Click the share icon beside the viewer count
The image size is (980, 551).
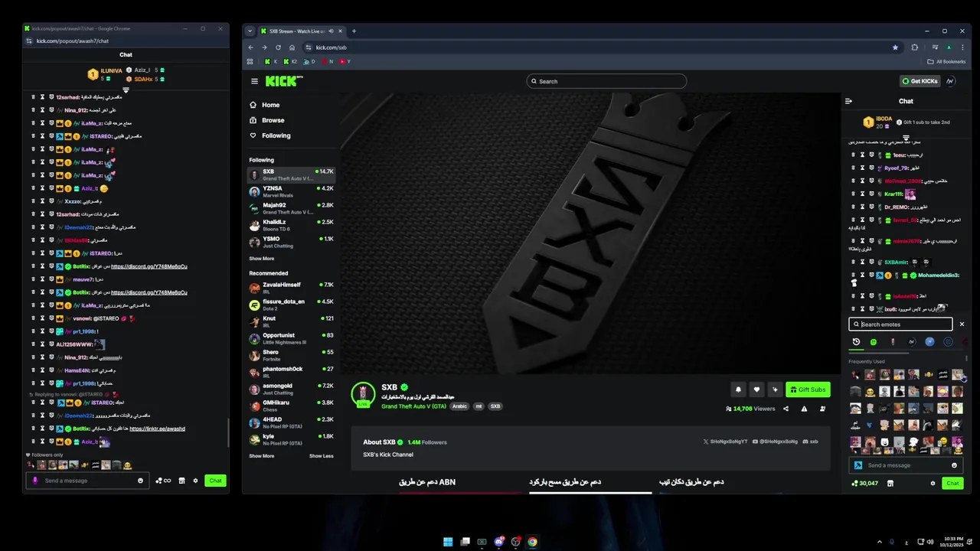click(x=786, y=409)
